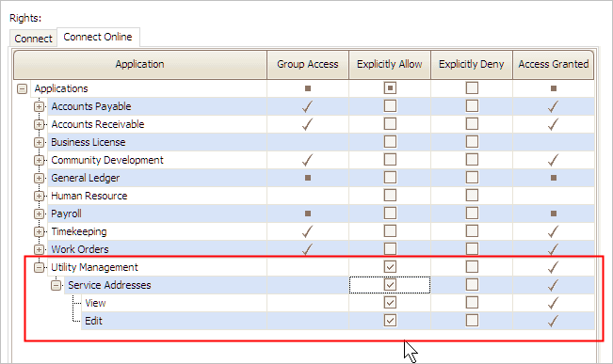Check Explicitly Deny for Payroll
The height and width of the screenshot is (364, 613).
coord(472,214)
